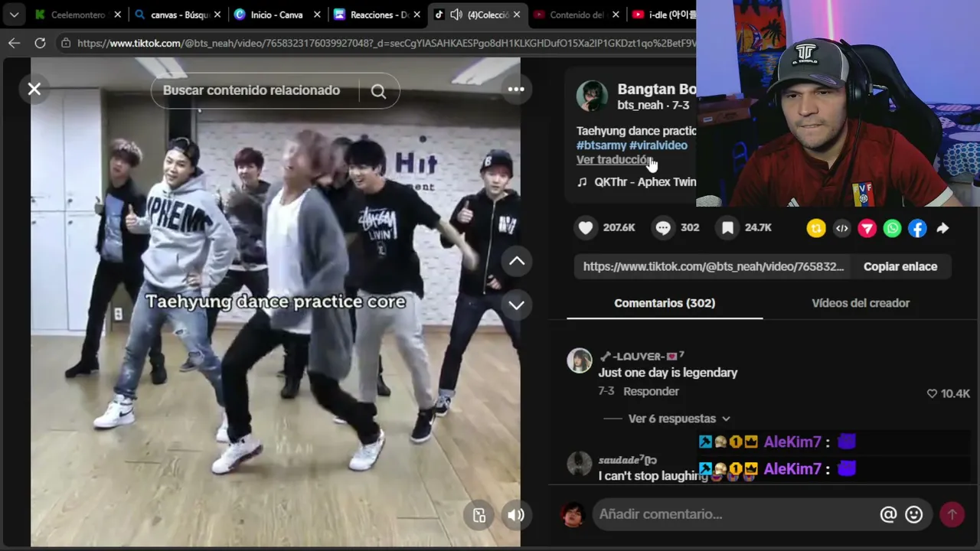980x551 pixels.
Task: Toggle the auto-scroll icon beside volume
Action: 479,515
